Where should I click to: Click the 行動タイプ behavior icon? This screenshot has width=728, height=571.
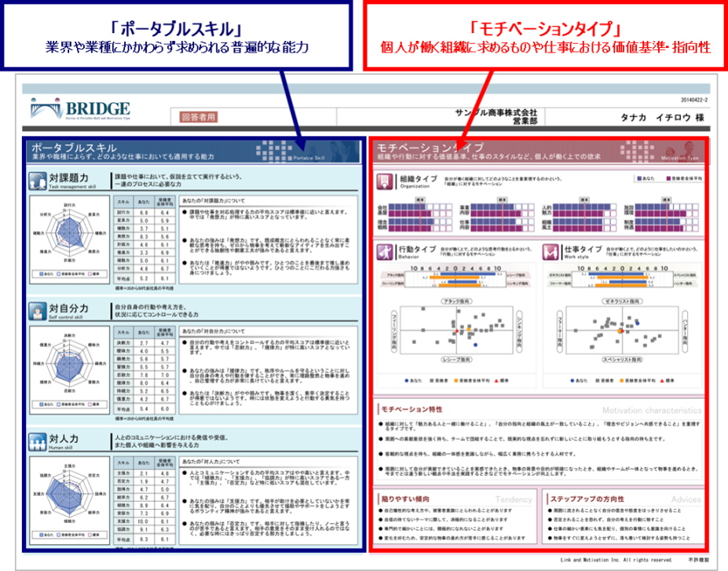[385, 251]
